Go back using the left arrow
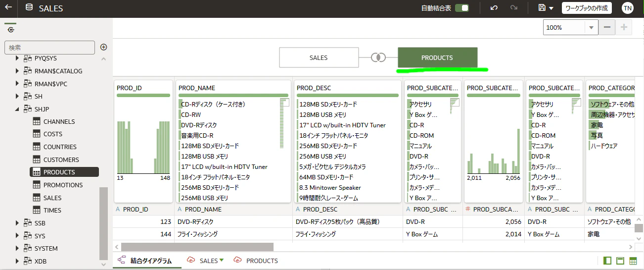Viewport: 644px width, 270px height. 8,8
